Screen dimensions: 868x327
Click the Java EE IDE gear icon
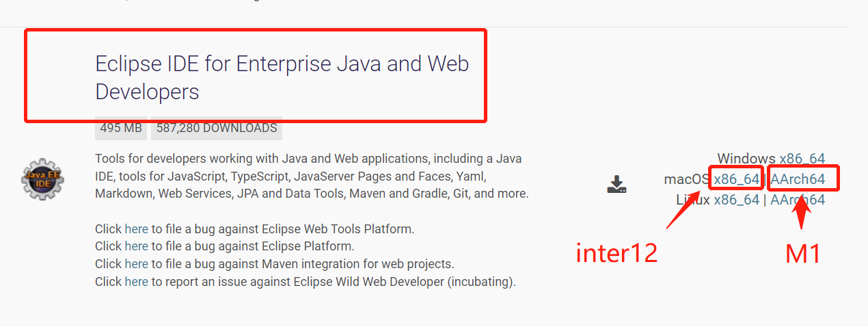(x=42, y=181)
